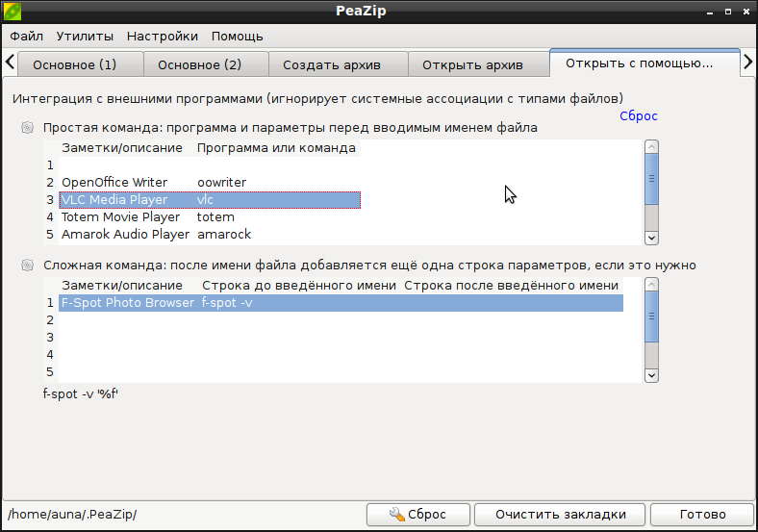758x532 pixels.
Task: Click 'Программа или команда' column header
Action: pos(276,148)
